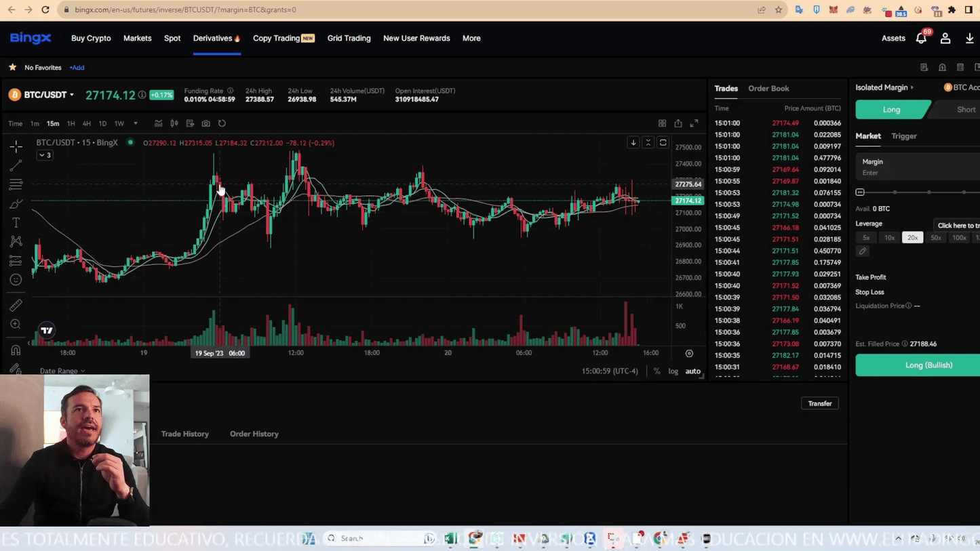Viewport: 980px width, 551px height.
Task: Select 20x leverage
Action: click(x=913, y=238)
